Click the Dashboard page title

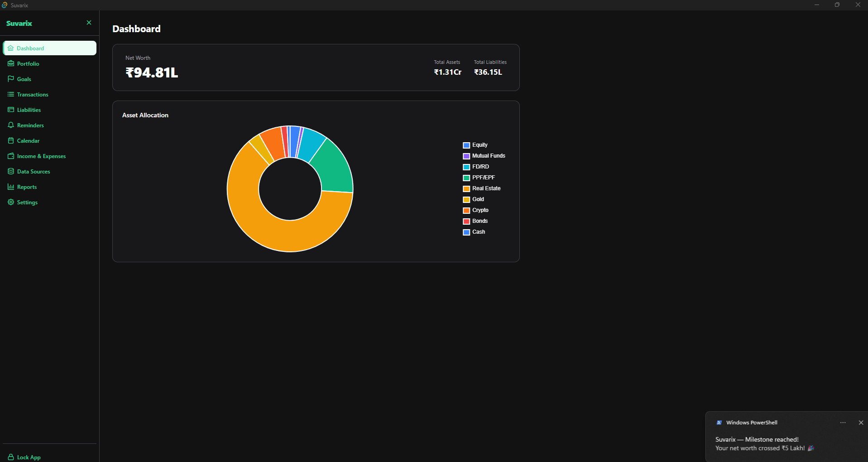click(136, 29)
